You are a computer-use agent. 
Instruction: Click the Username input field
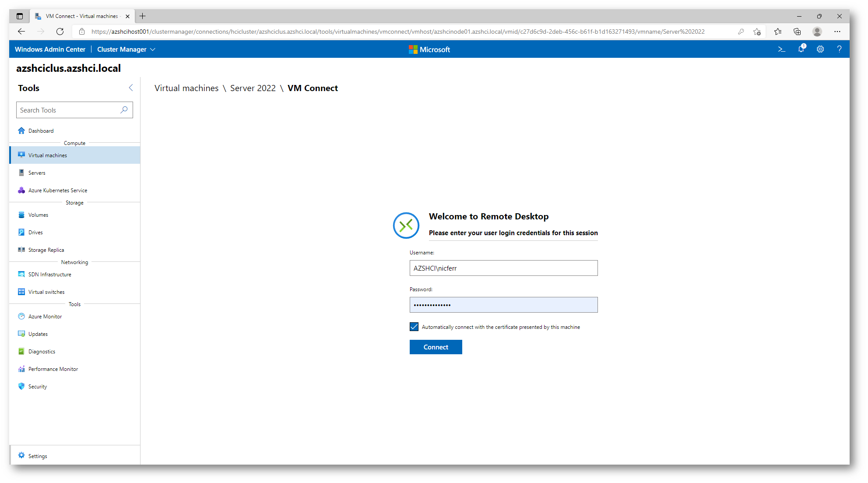coord(503,268)
